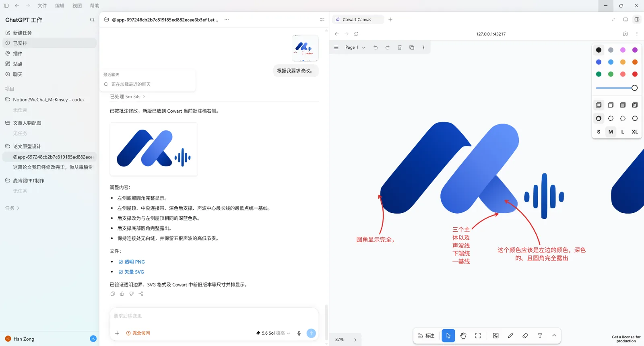Select the pencil draw tool
This screenshot has height=346, width=644.
pos(510,336)
